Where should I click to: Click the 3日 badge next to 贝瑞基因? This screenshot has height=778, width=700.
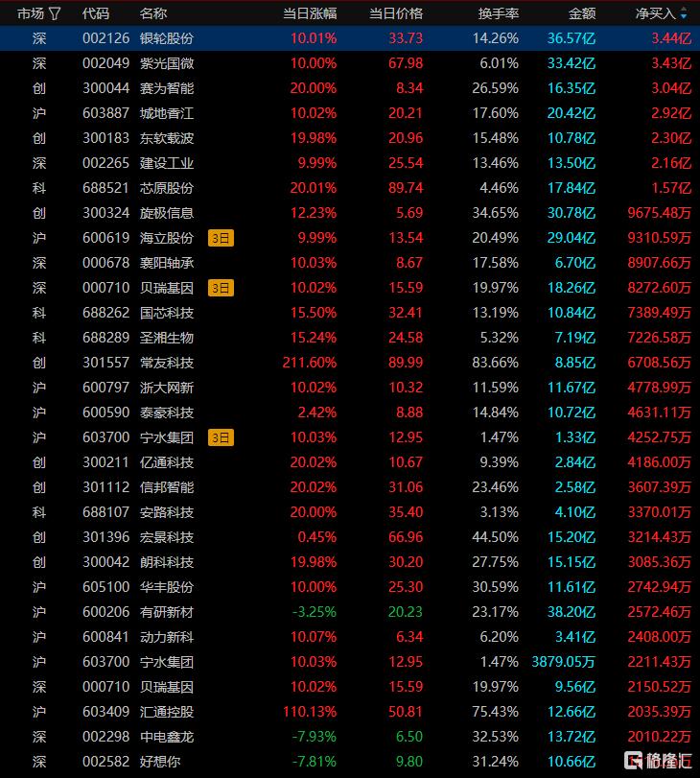pos(221,288)
